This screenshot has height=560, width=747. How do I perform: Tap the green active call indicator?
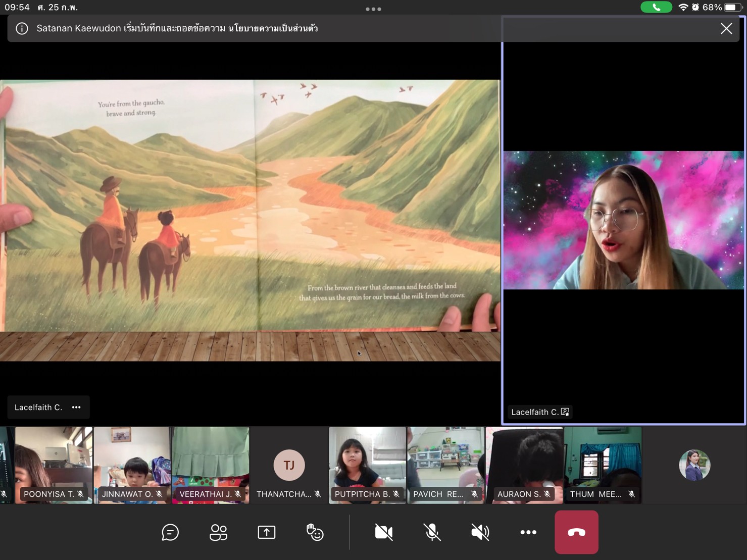[656, 7]
